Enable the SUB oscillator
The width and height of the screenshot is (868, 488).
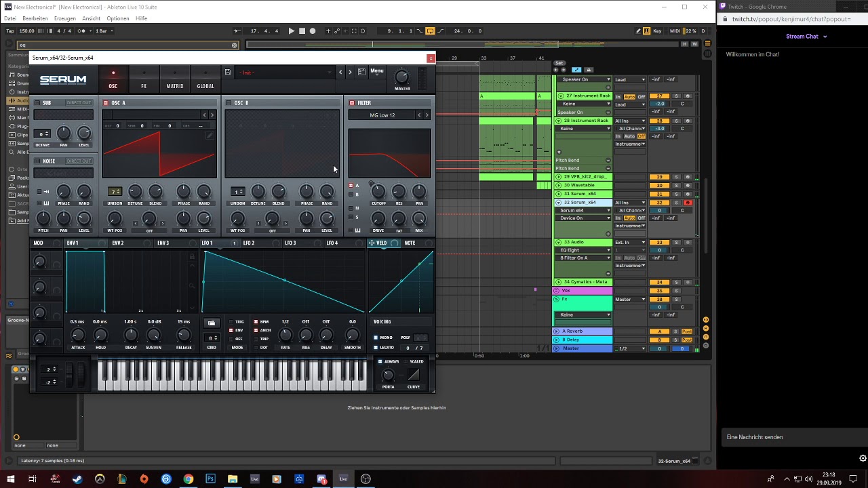coord(38,103)
